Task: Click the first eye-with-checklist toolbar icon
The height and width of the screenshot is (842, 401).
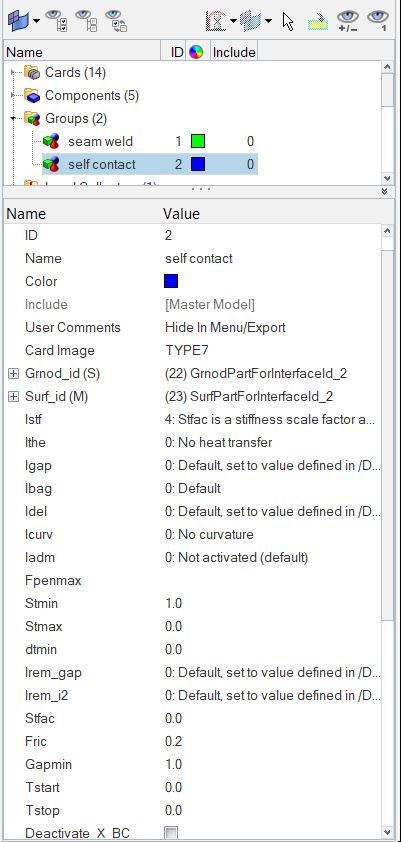Action: click(56, 21)
